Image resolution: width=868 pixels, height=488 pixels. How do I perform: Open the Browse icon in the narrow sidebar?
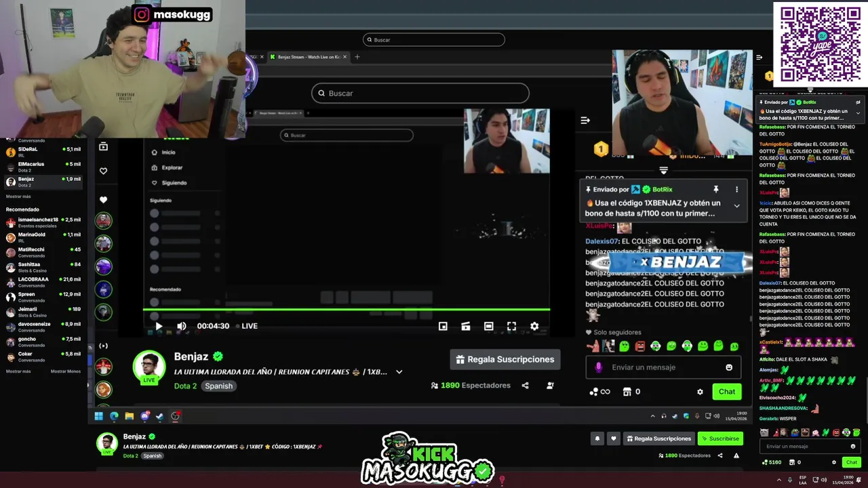103,146
